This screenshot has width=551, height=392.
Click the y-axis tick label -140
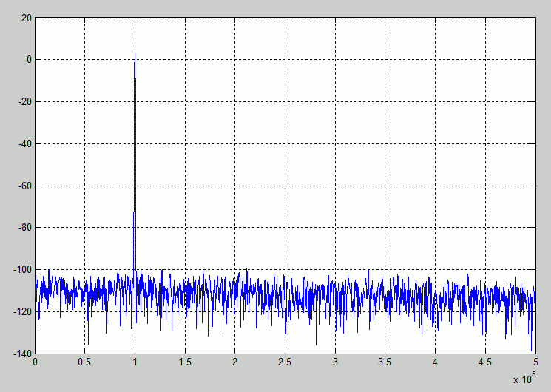pos(22,354)
